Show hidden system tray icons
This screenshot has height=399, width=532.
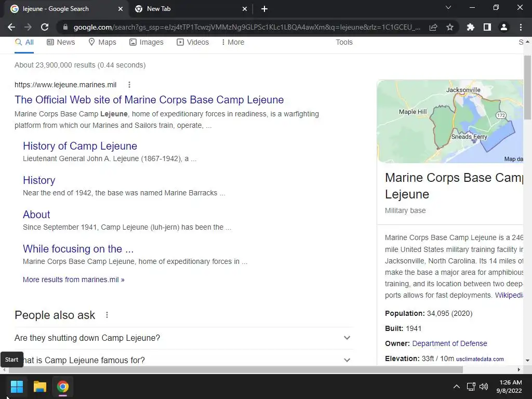[x=457, y=387]
